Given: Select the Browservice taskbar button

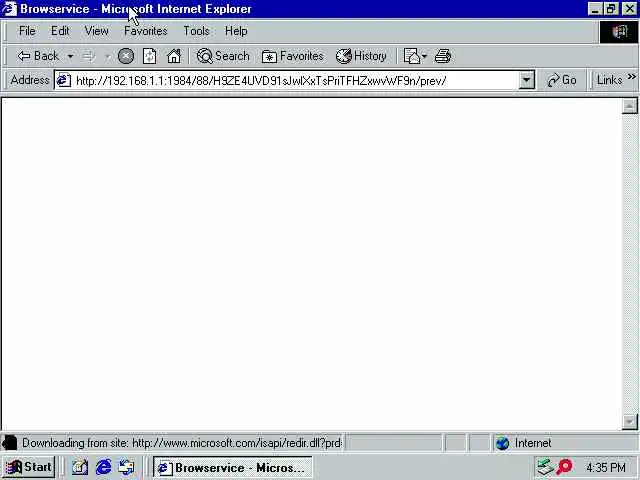Looking at the screenshot, I should (233, 467).
